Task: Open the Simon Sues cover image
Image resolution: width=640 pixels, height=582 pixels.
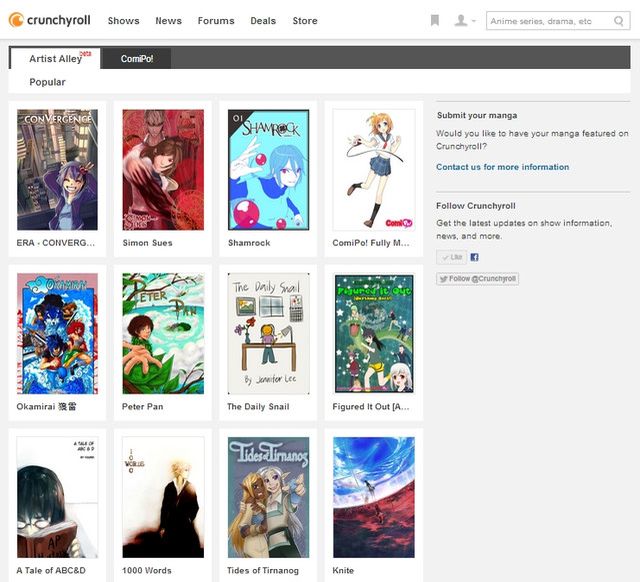Action: pos(163,170)
